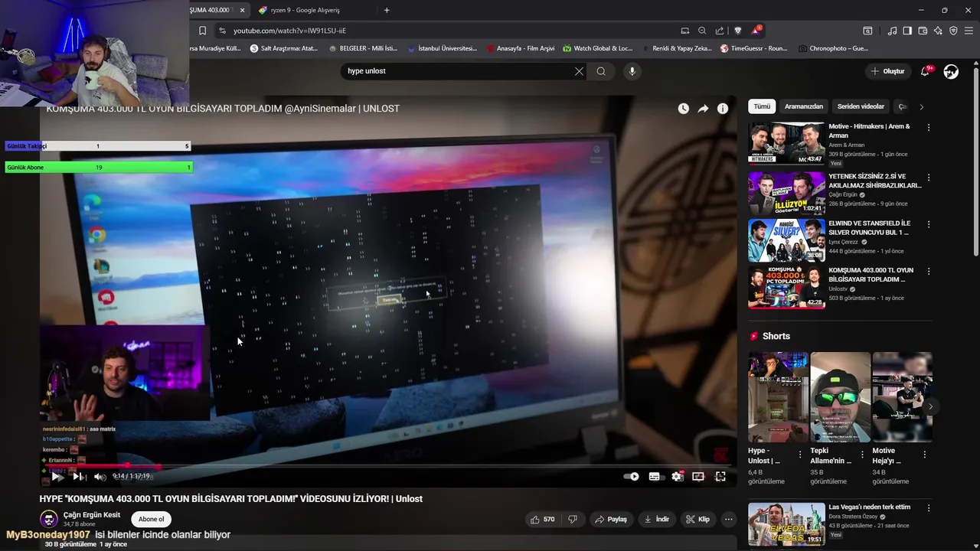Open options for Las Vegas'ı neden terk ettim
980x551 pixels.
[x=929, y=508]
